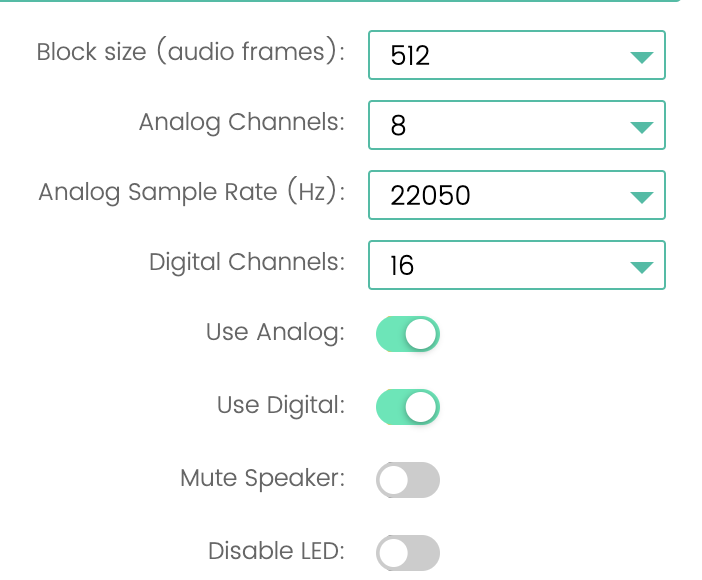The image size is (702, 580).
Task: Click the arrow icon in Analog Channels selector
Action: [642, 127]
